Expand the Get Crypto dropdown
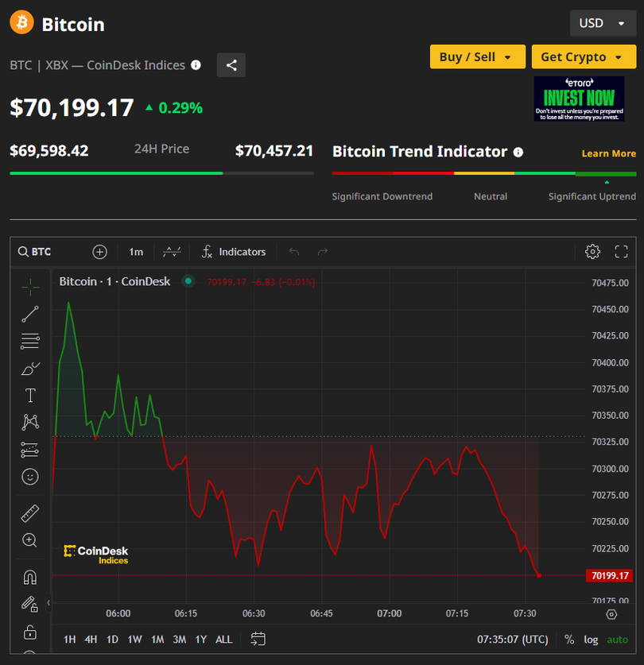This screenshot has height=665, width=644. click(x=584, y=57)
